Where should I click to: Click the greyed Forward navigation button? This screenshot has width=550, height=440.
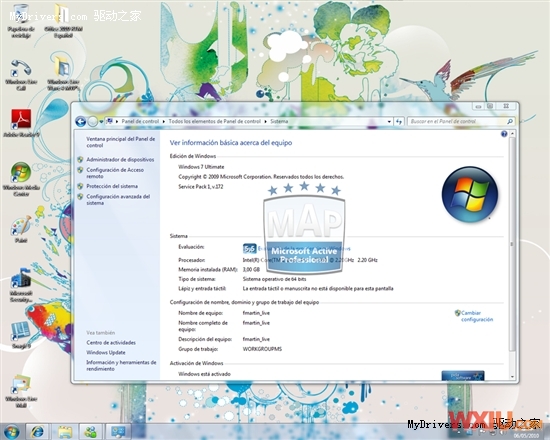(x=93, y=121)
